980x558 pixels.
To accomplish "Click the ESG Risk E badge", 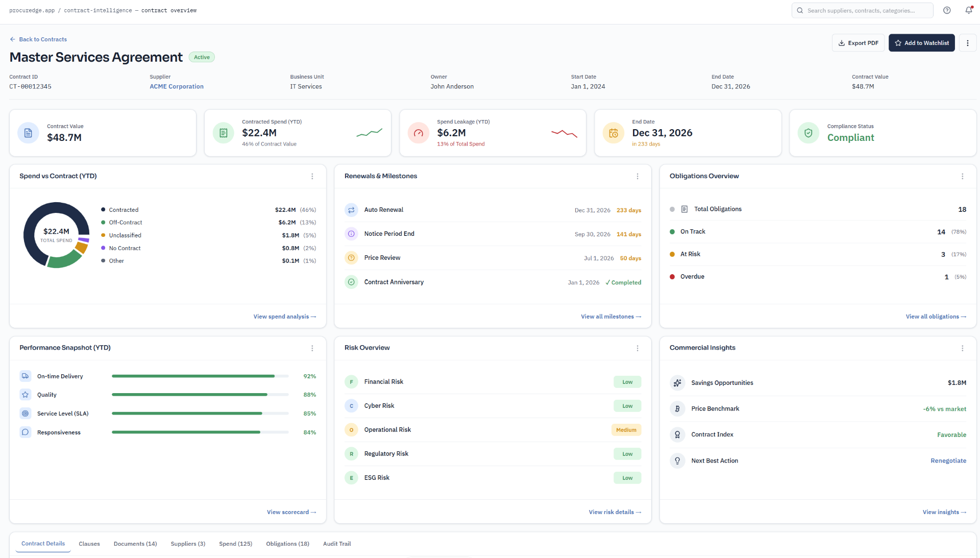I will pos(351,478).
